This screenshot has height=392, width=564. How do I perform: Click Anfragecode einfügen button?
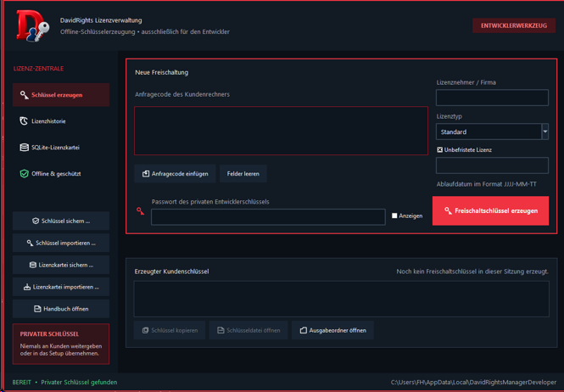click(x=175, y=174)
